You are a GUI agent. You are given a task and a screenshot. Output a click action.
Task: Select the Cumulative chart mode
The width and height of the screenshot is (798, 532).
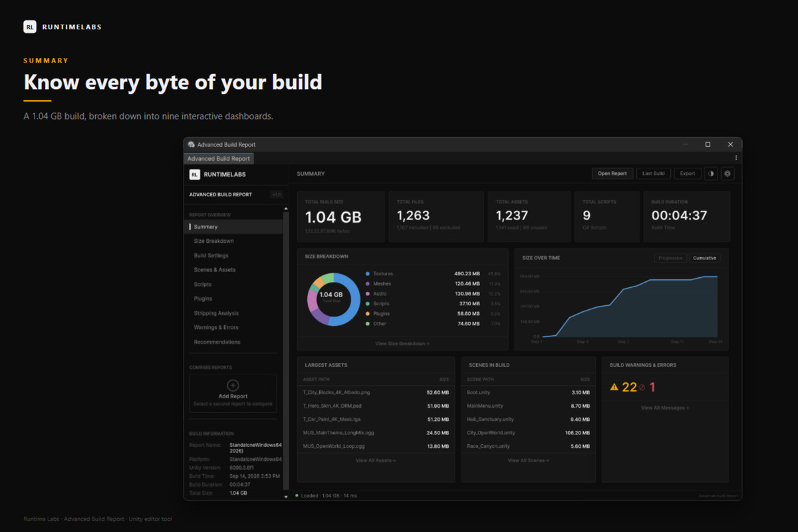click(x=704, y=258)
